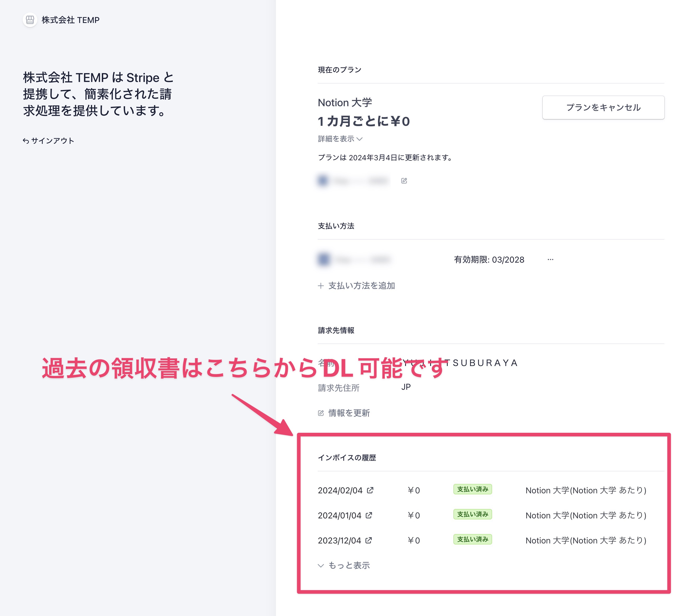Click the 現在のプラン section heading
Viewport: 697px width, 616px height.
point(339,69)
